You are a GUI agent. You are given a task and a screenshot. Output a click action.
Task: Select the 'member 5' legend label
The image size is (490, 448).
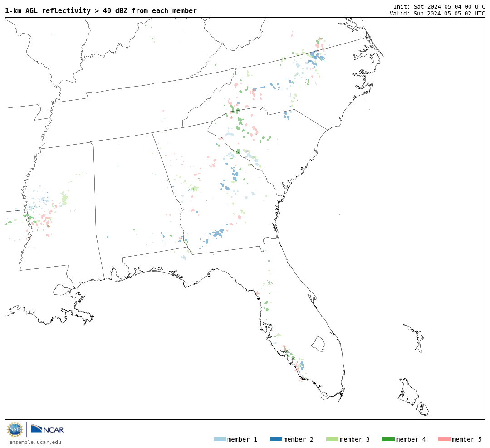click(467, 439)
